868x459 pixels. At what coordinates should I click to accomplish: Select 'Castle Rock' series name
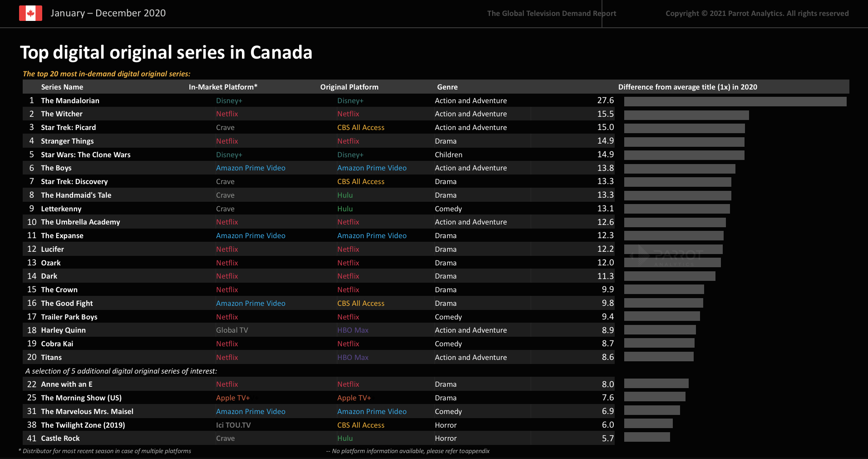point(60,438)
